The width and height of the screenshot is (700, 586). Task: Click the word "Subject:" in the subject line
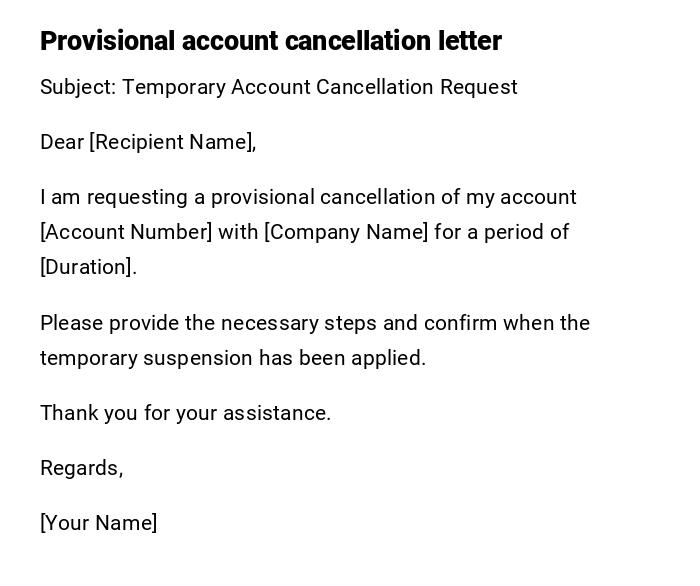click(x=78, y=87)
